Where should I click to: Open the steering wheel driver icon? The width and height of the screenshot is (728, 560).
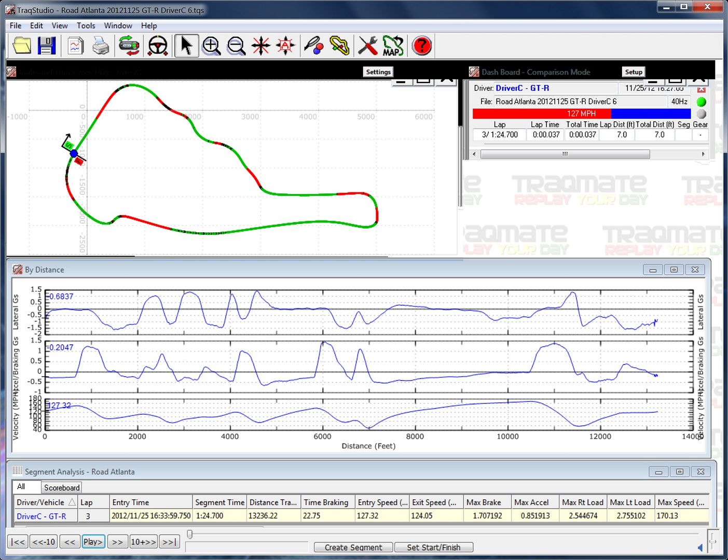pos(158,46)
